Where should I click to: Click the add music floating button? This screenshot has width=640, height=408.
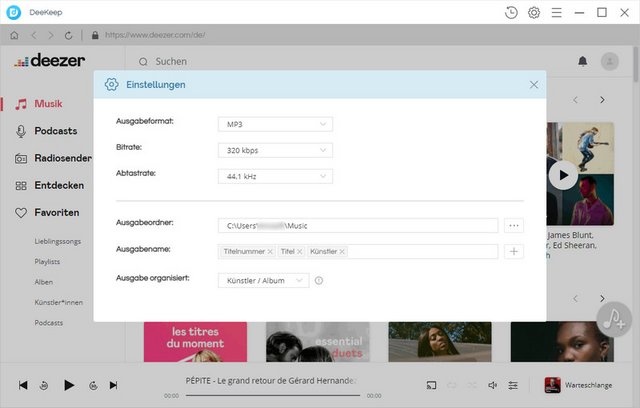click(614, 319)
